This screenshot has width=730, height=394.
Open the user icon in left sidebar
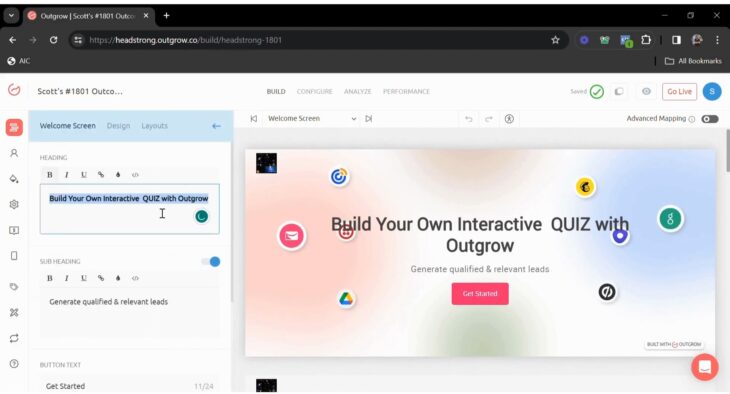14,153
